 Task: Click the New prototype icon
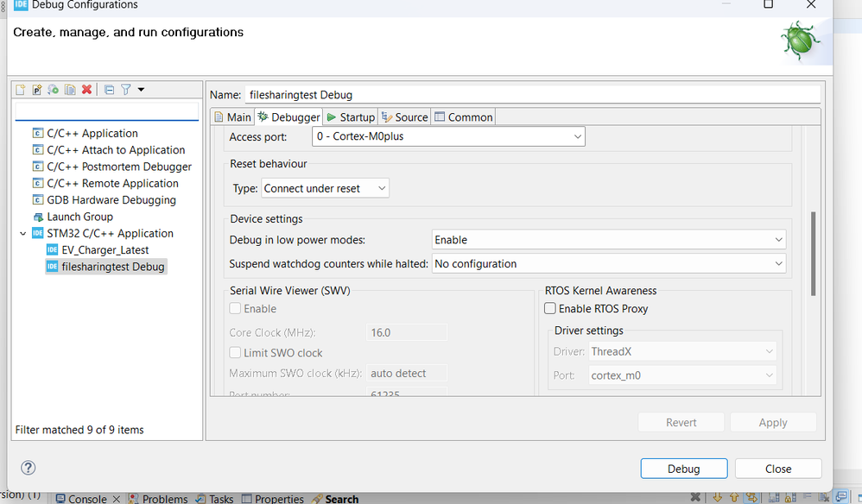37,90
